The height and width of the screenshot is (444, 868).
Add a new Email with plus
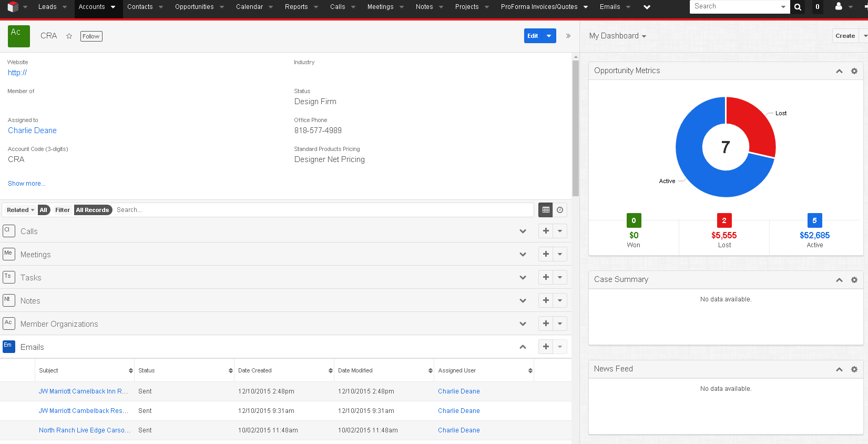point(546,347)
